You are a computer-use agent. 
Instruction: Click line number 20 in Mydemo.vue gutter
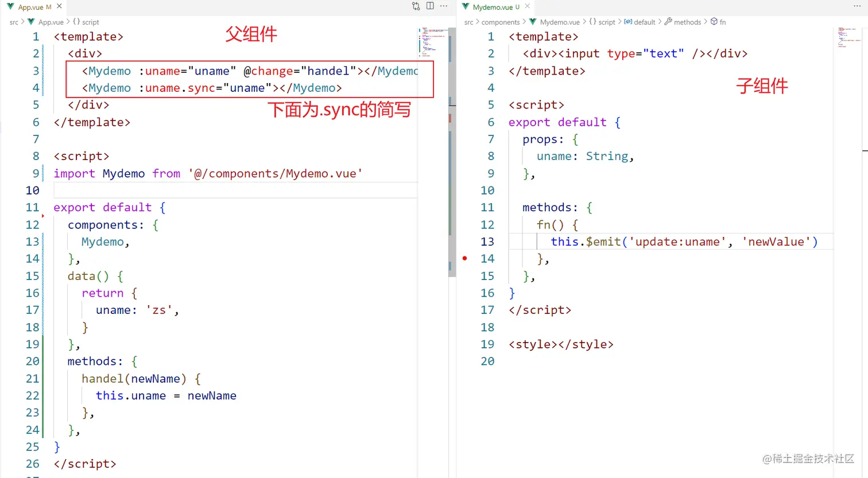click(x=487, y=362)
